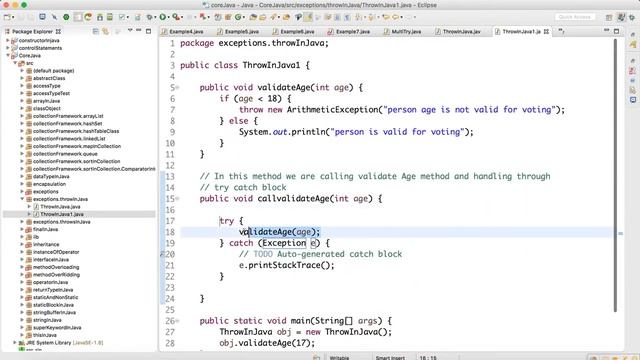Screen dimensions: 640x360
Task: Click the Quick Access search field
Action: 575,17
